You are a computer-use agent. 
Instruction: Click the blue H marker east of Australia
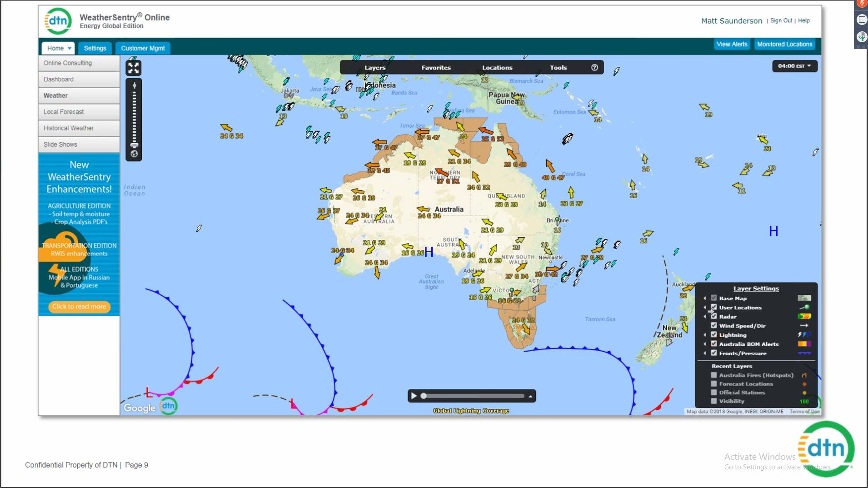tap(773, 231)
